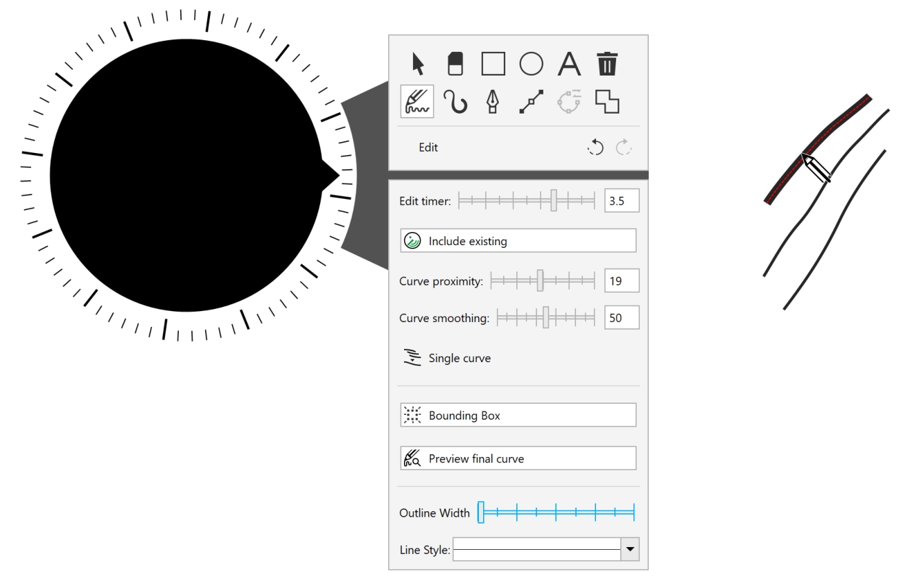
Task: Toggle the Include existing option
Action: click(518, 242)
